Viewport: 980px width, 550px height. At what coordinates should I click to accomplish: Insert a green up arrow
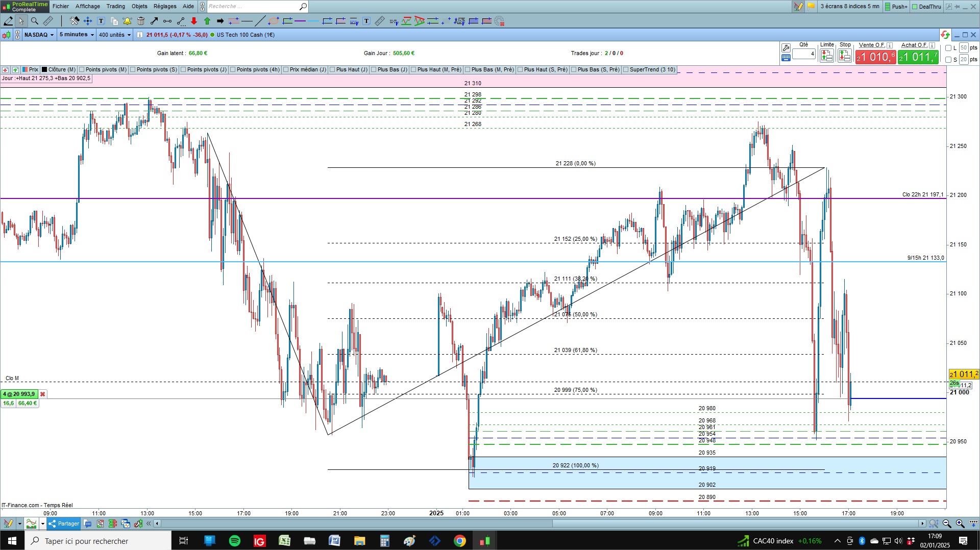(x=207, y=21)
